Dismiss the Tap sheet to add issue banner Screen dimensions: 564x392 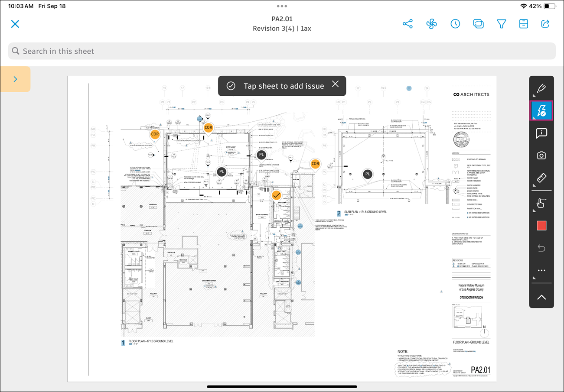click(x=336, y=84)
